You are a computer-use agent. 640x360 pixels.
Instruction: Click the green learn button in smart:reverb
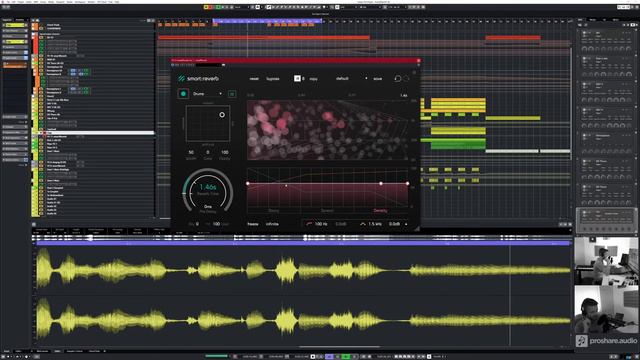[183, 94]
